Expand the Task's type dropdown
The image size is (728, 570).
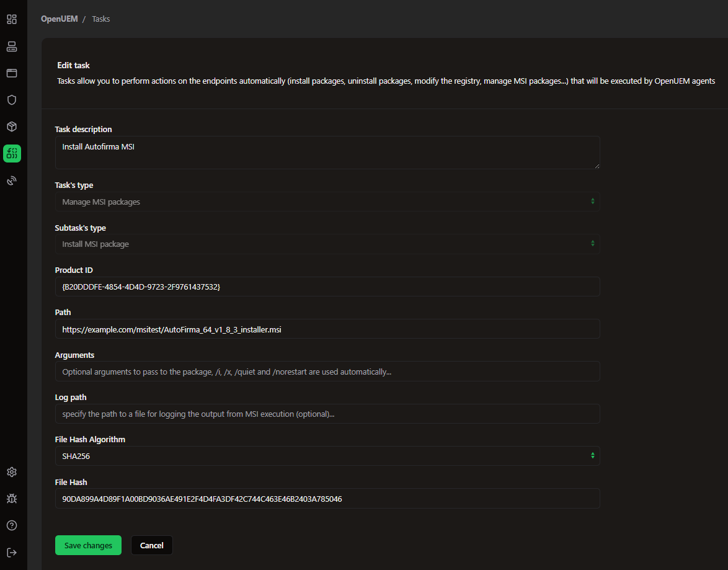tap(327, 202)
